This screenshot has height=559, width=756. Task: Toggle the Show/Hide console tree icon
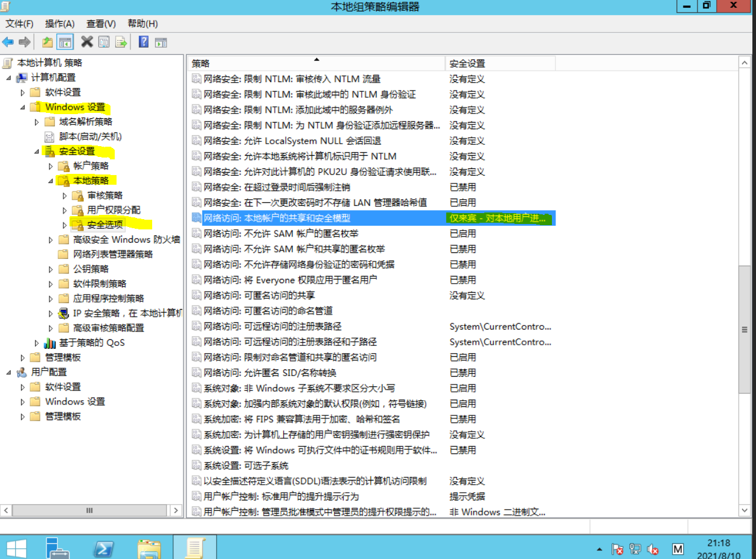pyautogui.click(x=65, y=42)
